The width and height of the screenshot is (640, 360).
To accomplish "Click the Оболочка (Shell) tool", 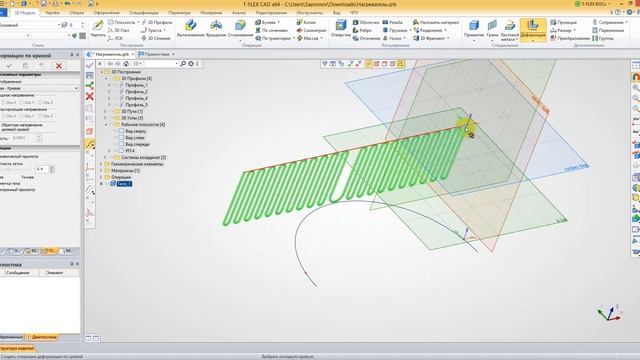I will coord(366,22).
